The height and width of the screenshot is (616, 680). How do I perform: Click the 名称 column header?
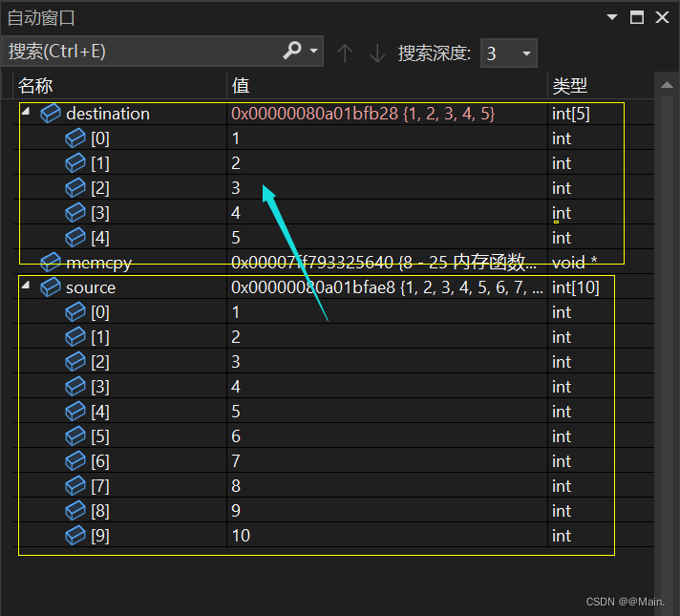click(119, 85)
